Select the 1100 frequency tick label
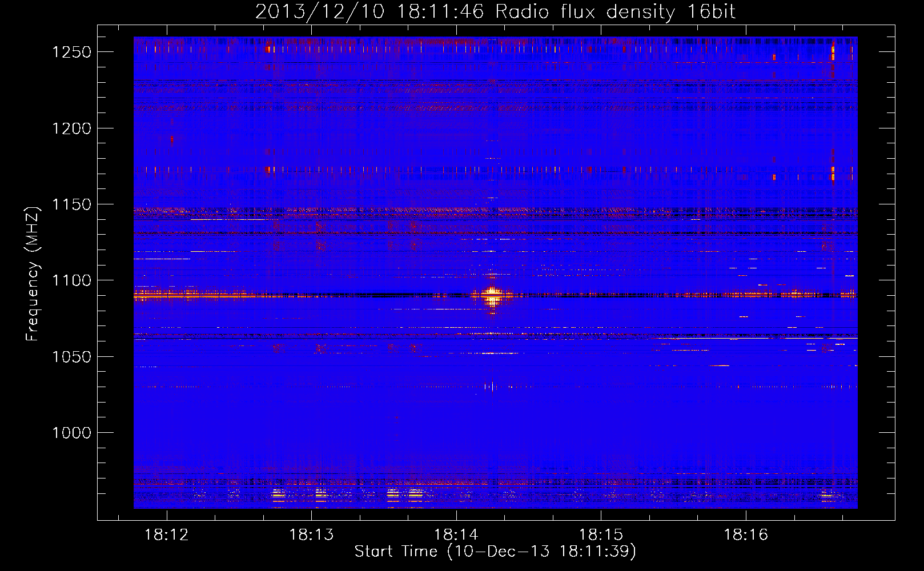924x571 pixels. 72,280
